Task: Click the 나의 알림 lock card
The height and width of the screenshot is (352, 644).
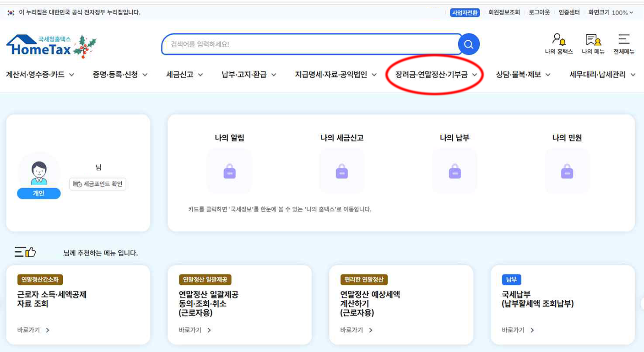Action: tap(229, 171)
